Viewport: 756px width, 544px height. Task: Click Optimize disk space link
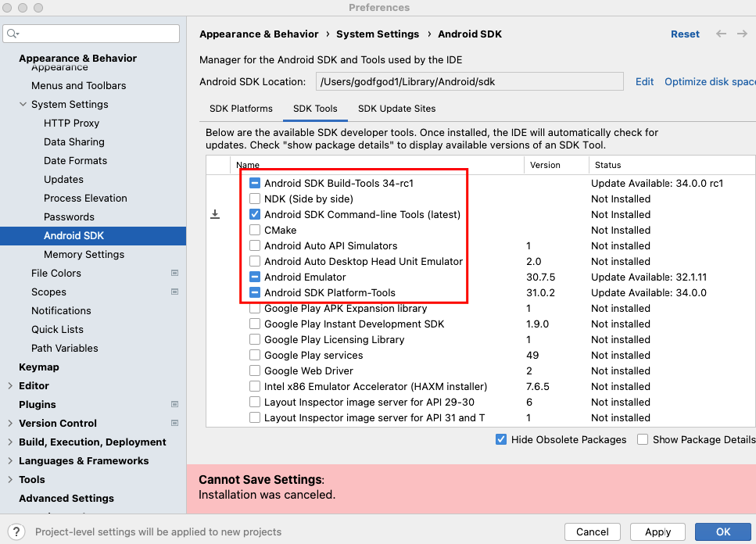coord(710,81)
